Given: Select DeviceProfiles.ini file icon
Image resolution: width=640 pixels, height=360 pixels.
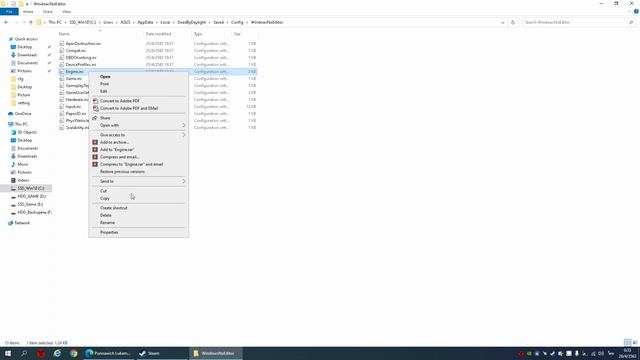Looking at the screenshot, I should click(62, 64).
